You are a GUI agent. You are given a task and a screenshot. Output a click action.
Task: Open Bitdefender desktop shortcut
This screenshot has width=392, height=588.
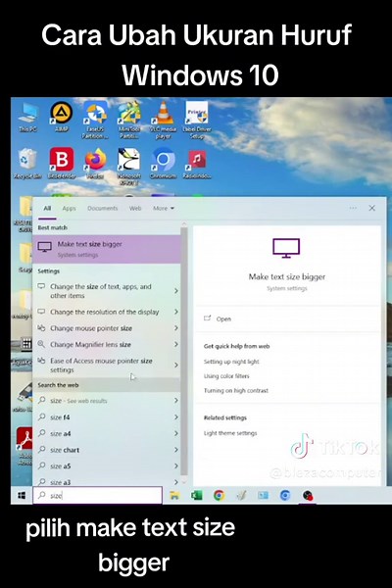pos(62,164)
